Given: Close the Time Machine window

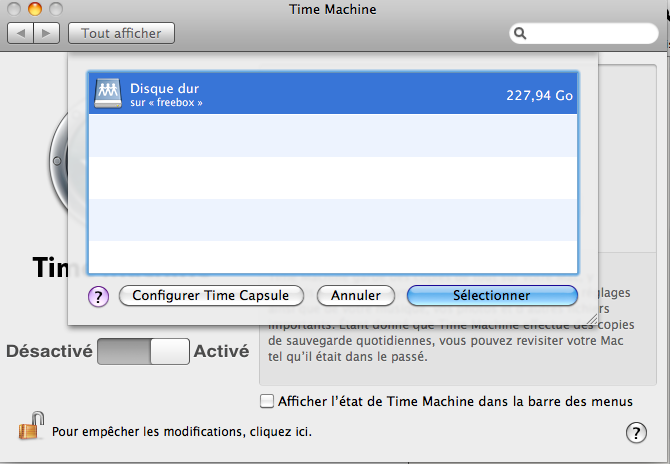Looking at the screenshot, I should (14, 9).
